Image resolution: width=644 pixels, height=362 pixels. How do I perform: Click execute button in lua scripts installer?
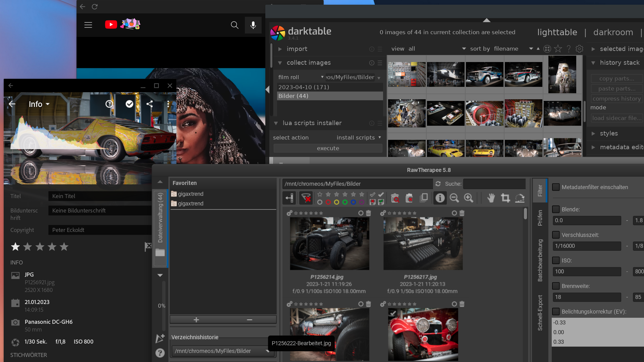(x=327, y=148)
